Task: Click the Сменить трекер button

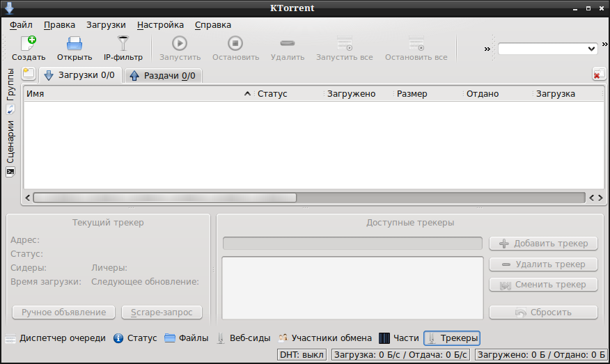Action: point(543,285)
